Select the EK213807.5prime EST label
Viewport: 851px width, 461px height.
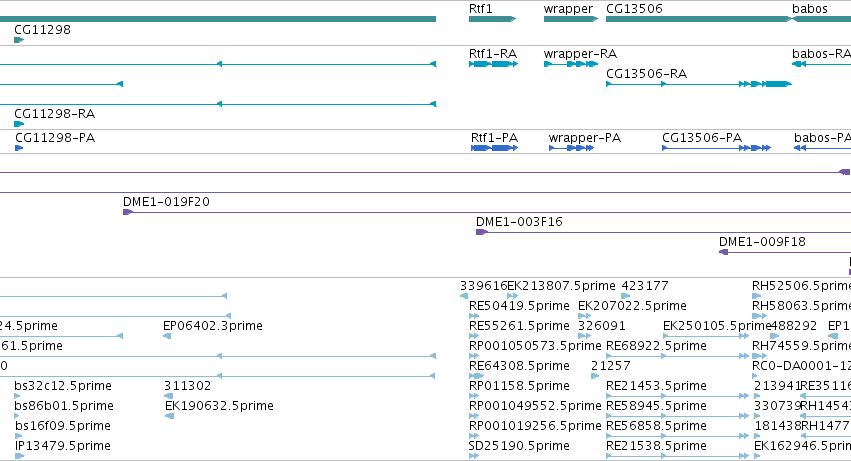coord(561,286)
